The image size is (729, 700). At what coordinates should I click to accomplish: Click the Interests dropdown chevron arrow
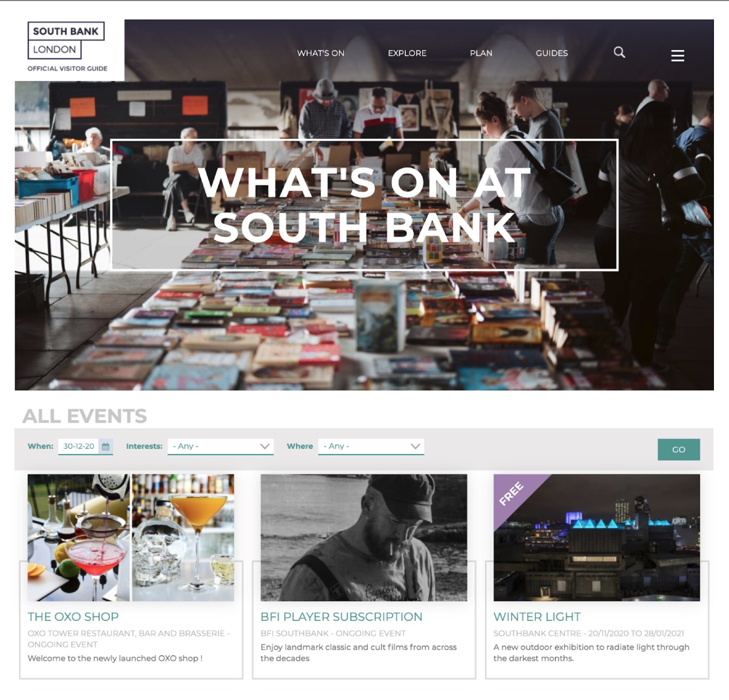[265, 446]
